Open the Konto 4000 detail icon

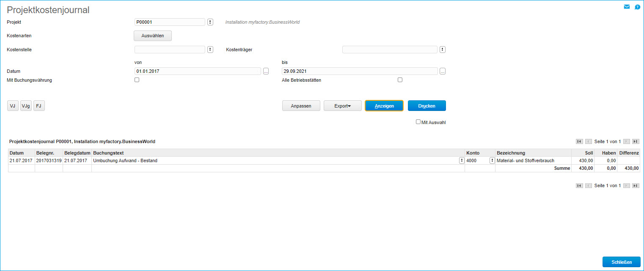pos(492,160)
